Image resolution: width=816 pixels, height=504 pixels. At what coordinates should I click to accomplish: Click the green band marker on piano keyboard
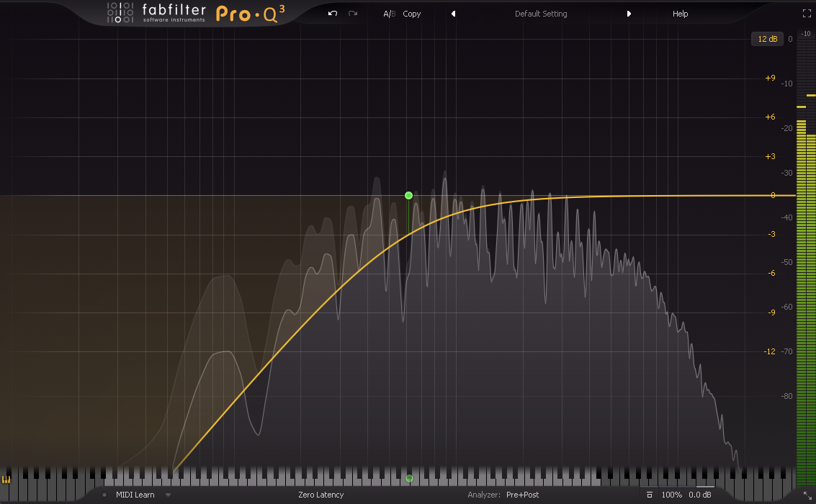pyautogui.click(x=410, y=479)
